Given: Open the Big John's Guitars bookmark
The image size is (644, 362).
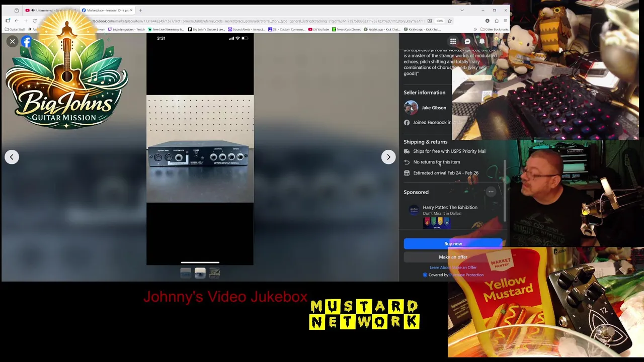Looking at the screenshot, I should [x=207, y=29].
